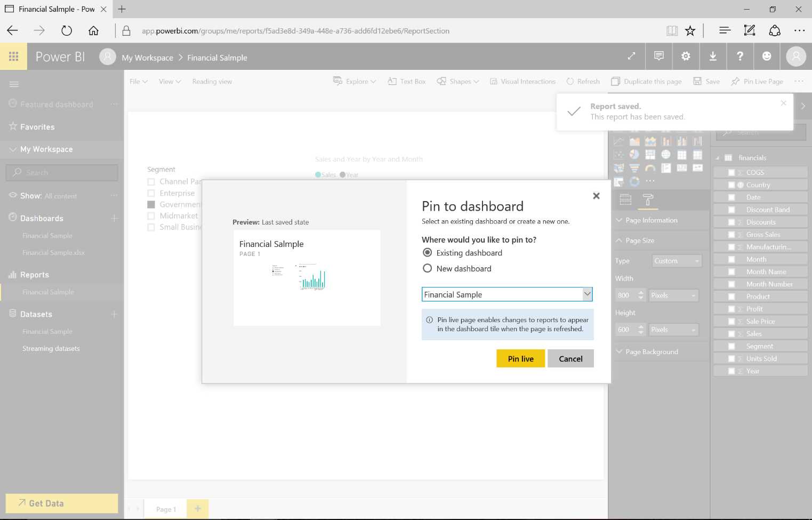Toggle the hamburger navigation pane

pyautogui.click(x=14, y=84)
